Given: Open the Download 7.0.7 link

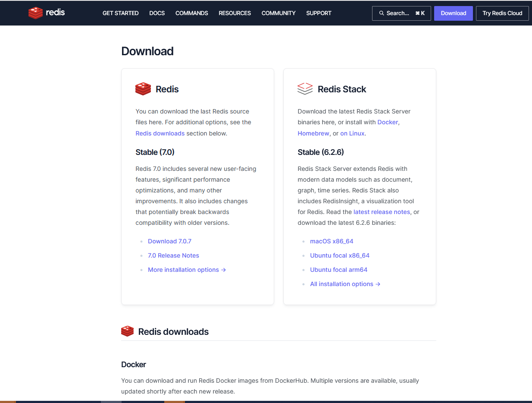Looking at the screenshot, I should [x=169, y=241].
